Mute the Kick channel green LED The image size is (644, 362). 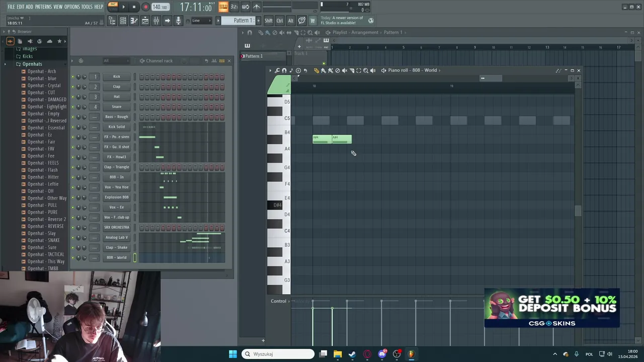72,76
